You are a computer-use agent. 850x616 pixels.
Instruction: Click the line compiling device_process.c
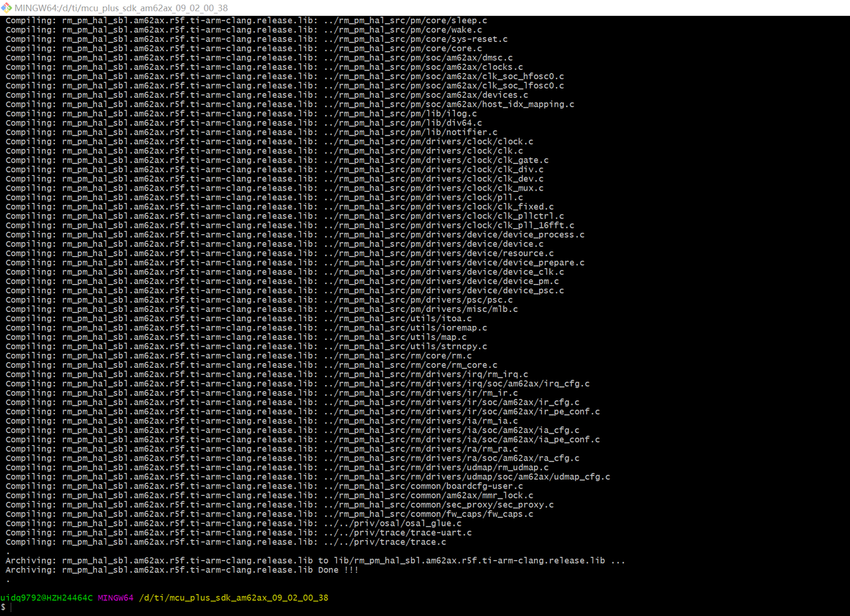point(296,234)
